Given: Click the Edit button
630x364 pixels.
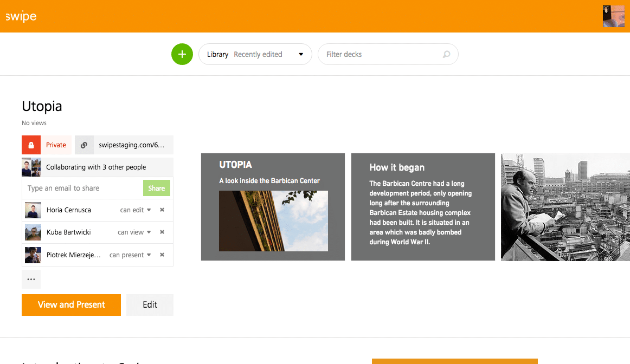Looking at the screenshot, I should point(150,304).
